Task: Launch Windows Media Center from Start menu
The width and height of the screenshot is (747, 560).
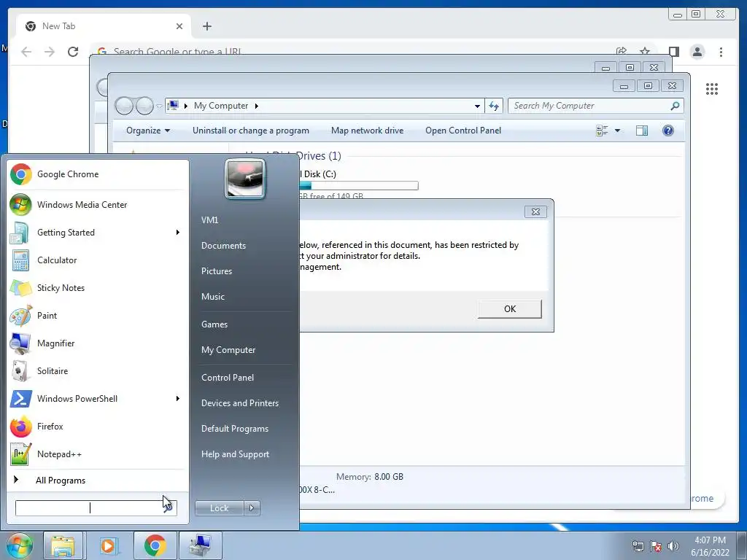Action: coord(98,205)
